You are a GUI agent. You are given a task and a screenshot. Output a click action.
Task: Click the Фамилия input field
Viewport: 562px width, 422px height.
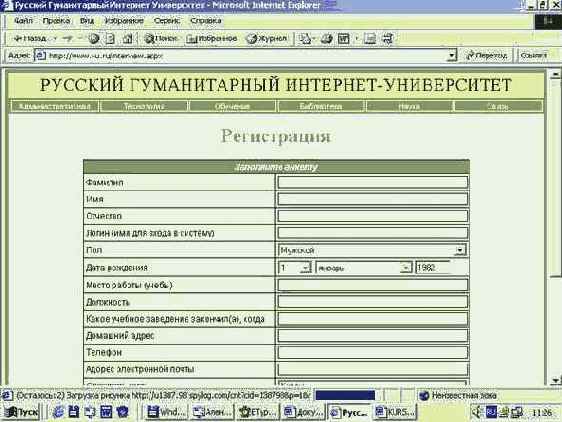point(372,182)
